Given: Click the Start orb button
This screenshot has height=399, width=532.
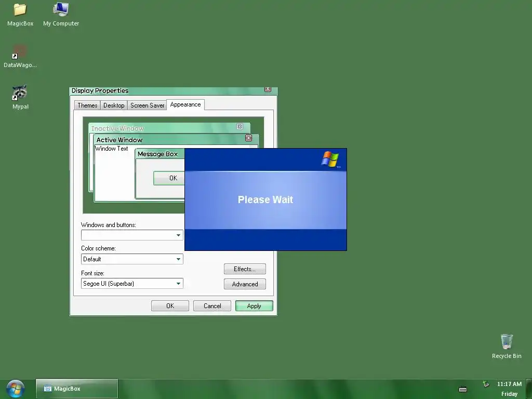Looking at the screenshot, I should (x=15, y=389).
